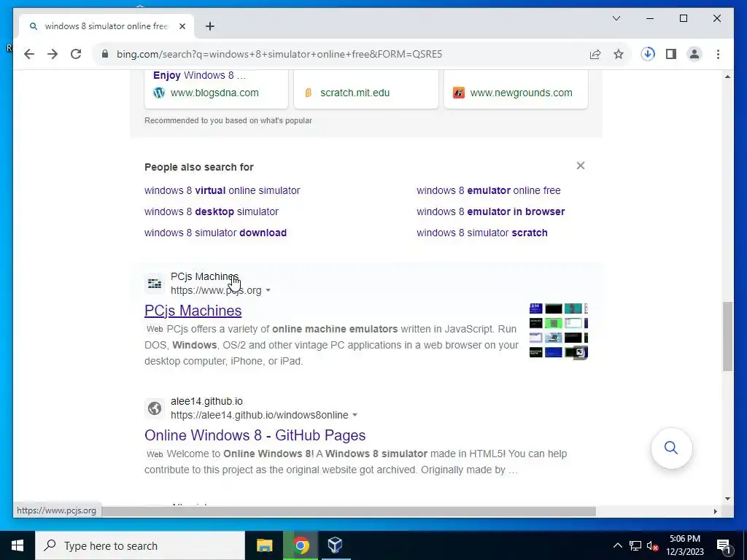
Task: Click the taskbar search box
Action: pyautogui.click(x=140, y=545)
